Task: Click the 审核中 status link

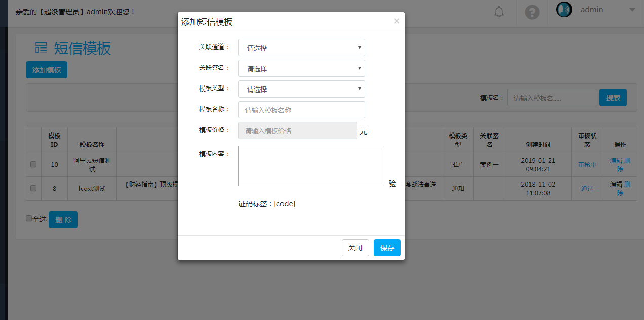Action: point(587,165)
